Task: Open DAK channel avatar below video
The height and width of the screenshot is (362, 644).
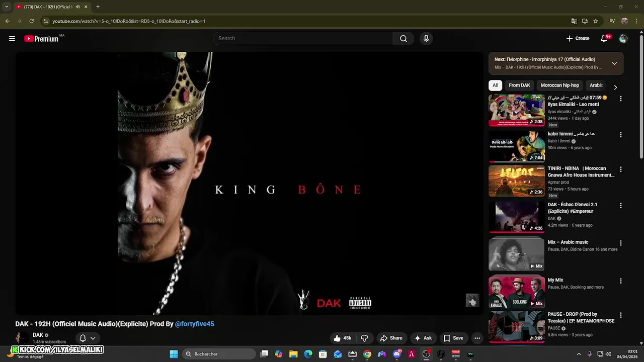Action: pyautogui.click(x=22, y=338)
